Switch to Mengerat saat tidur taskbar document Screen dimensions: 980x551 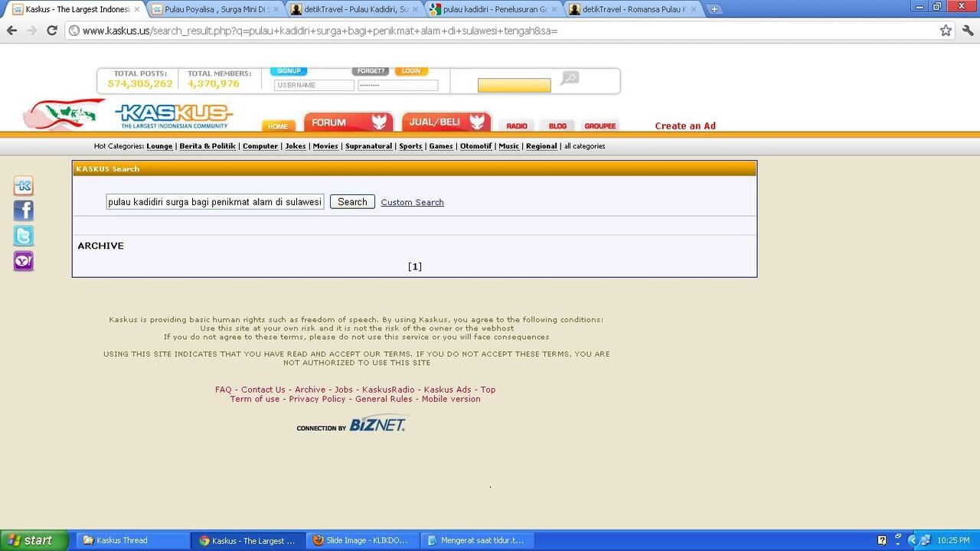[x=477, y=540]
